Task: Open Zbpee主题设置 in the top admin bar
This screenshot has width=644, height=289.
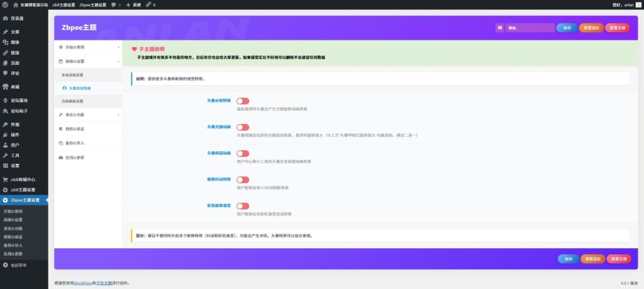Action: pos(93,5)
